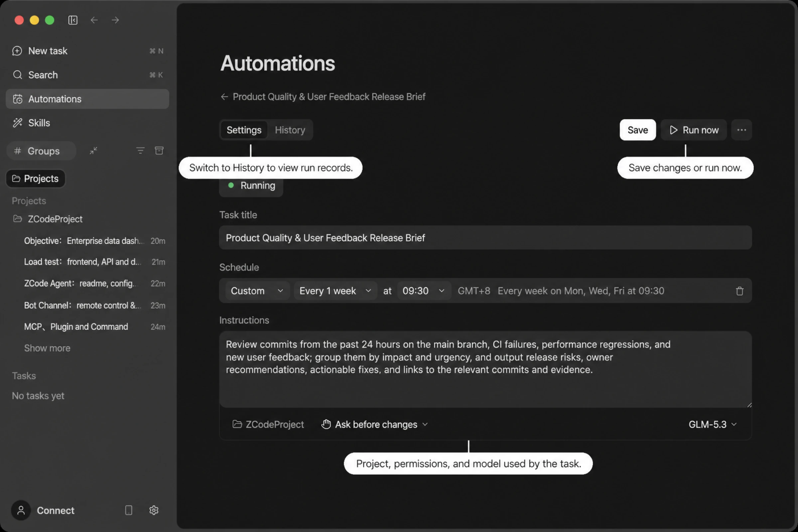
Task: Click the archive box icon in sidebar
Action: point(159,151)
